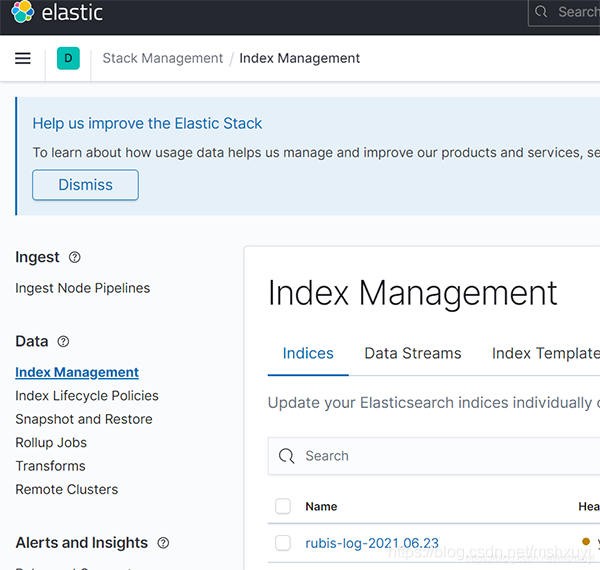Viewport: 600px width, 570px height.
Task: Click yellow health dot for rubis-log-2021.06.23
Action: tap(585, 541)
